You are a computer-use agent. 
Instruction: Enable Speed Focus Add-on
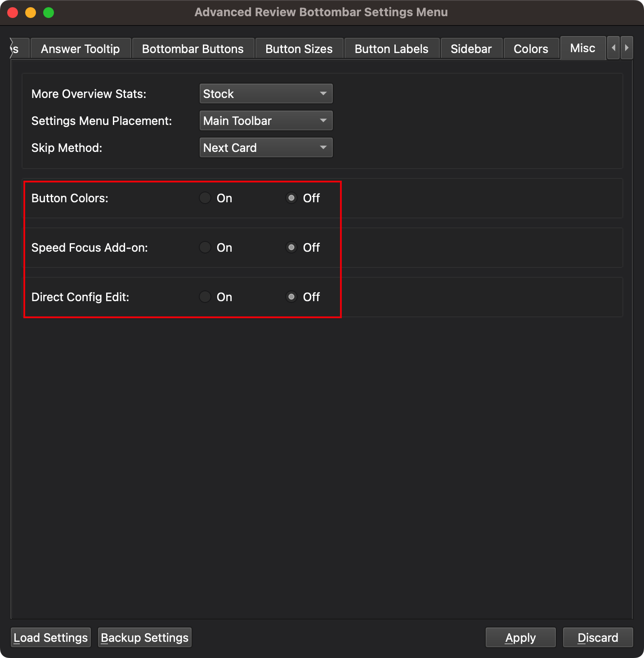point(205,248)
